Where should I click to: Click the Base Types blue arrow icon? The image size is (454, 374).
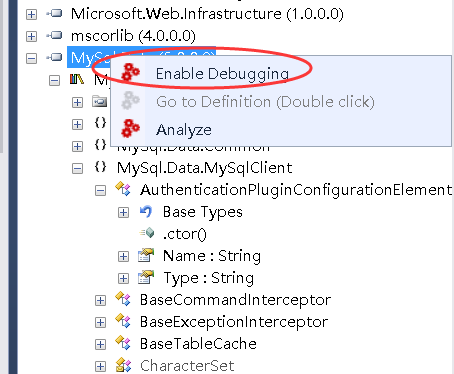coord(146,212)
